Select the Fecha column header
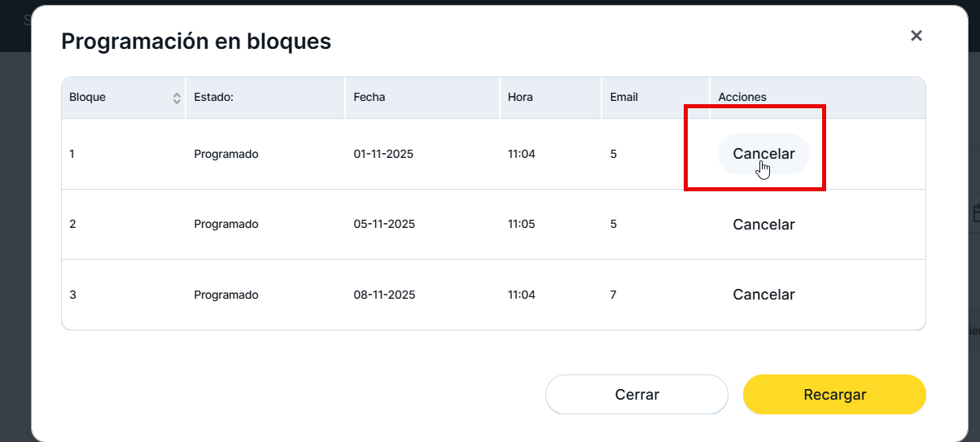The height and width of the screenshot is (442, 980). (370, 98)
